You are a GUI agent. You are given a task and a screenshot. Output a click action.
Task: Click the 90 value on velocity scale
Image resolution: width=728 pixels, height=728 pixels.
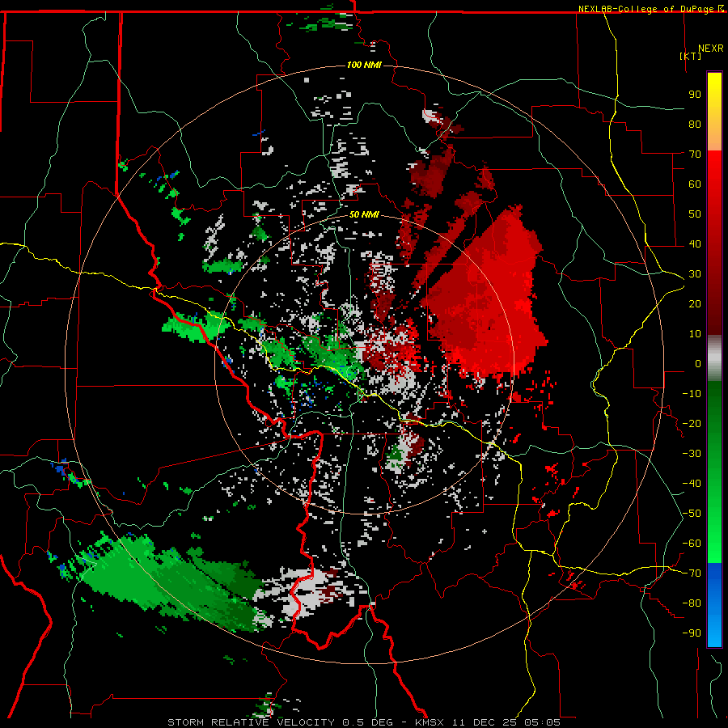[695, 95]
